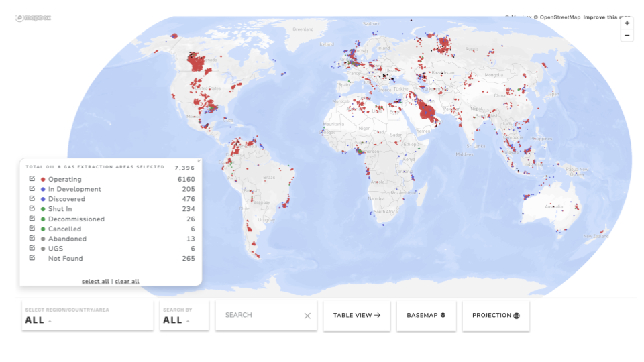
Task: Click the map zoom out minus button
Action: tap(627, 36)
